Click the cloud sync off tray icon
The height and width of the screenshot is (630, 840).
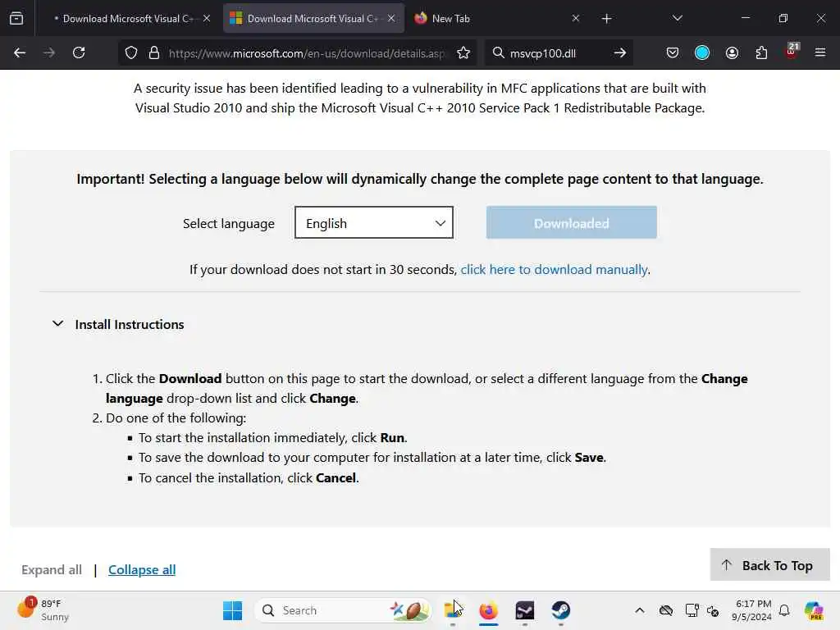[666, 610]
